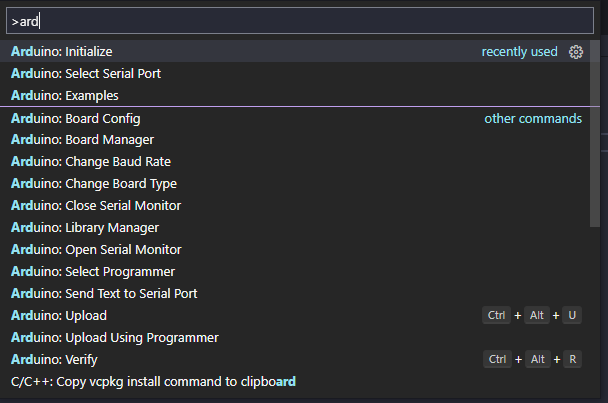Open Arduino: Library Manager
608x403 pixels.
point(295,228)
